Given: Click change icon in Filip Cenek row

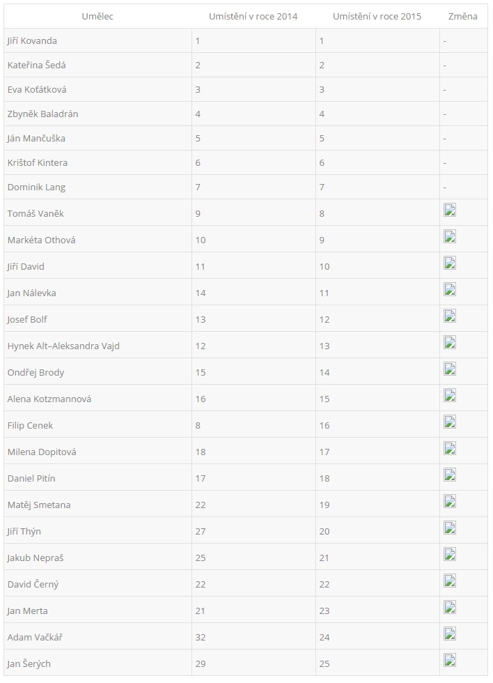Looking at the screenshot, I should click(x=449, y=422).
